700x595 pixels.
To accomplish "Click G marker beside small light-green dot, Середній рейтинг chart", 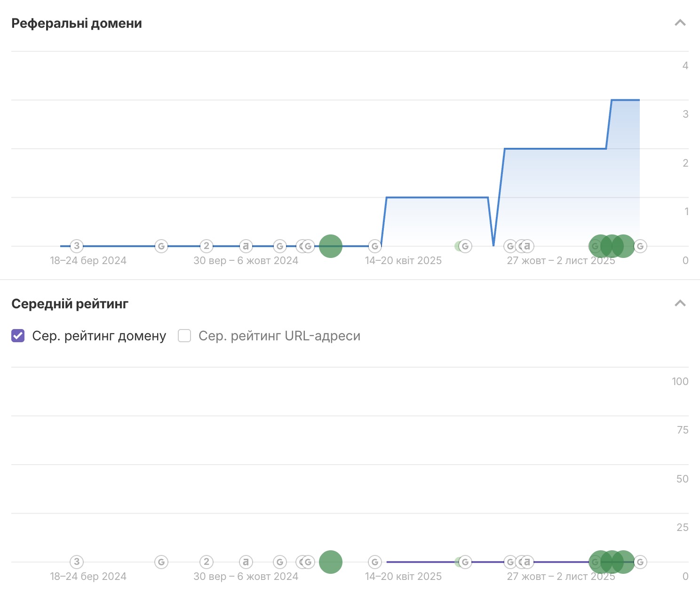I will (x=466, y=562).
